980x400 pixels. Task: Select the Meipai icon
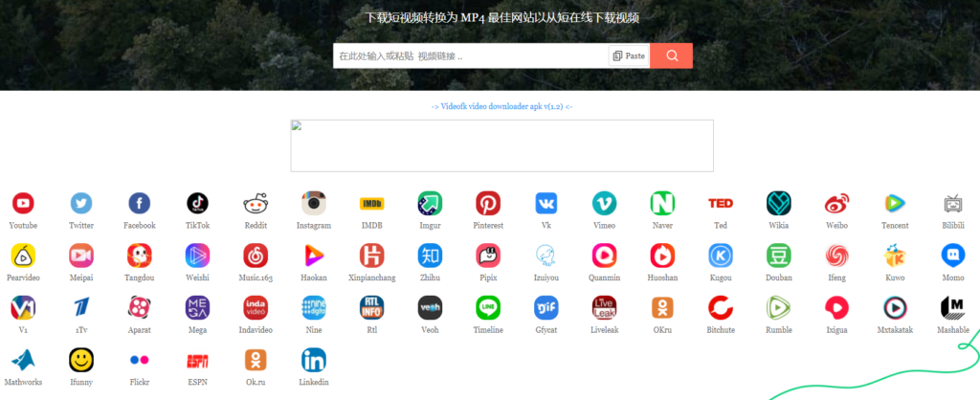click(x=81, y=256)
